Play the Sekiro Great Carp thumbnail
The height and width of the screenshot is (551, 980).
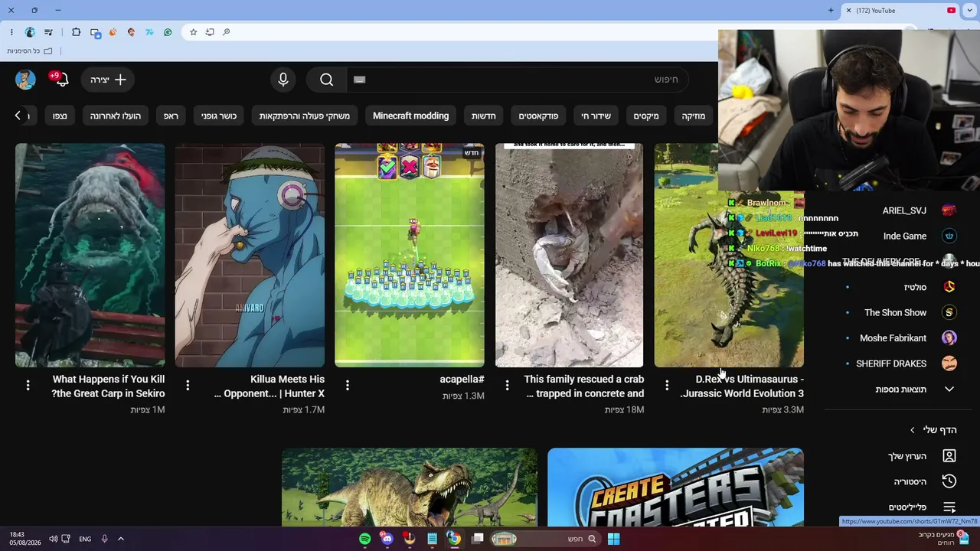(x=90, y=256)
